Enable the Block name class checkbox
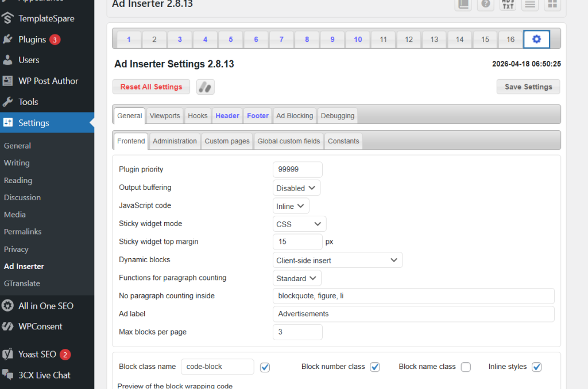This screenshot has width=588, height=389. (x=466, y=367)
